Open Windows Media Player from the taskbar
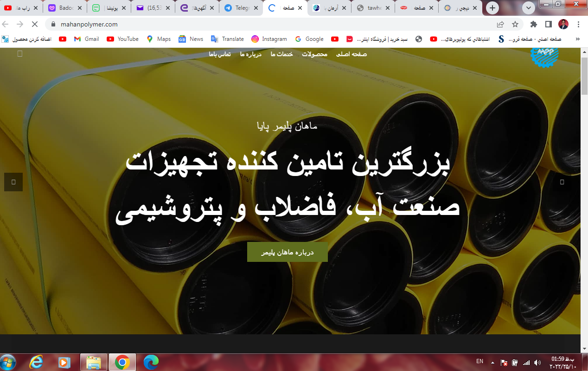Image resolution: width=588 pixels, height=371 pixels. 64,362
